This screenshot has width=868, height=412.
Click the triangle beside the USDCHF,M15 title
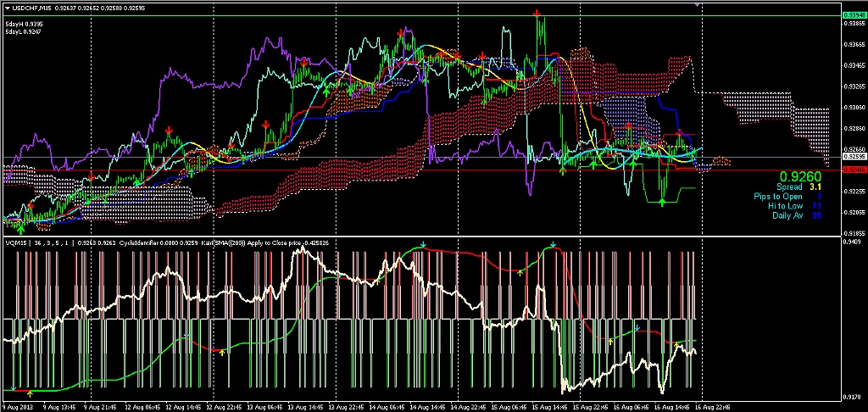[x=6, y=8]
